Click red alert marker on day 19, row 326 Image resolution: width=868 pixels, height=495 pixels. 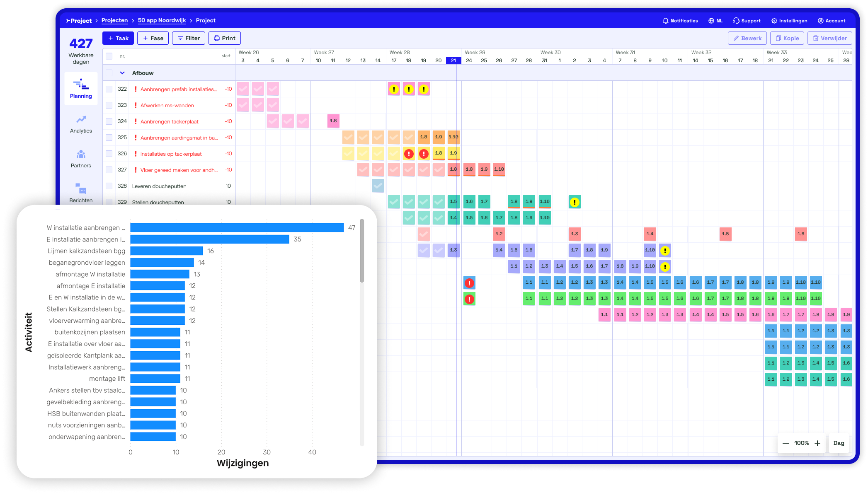[424, 154]
